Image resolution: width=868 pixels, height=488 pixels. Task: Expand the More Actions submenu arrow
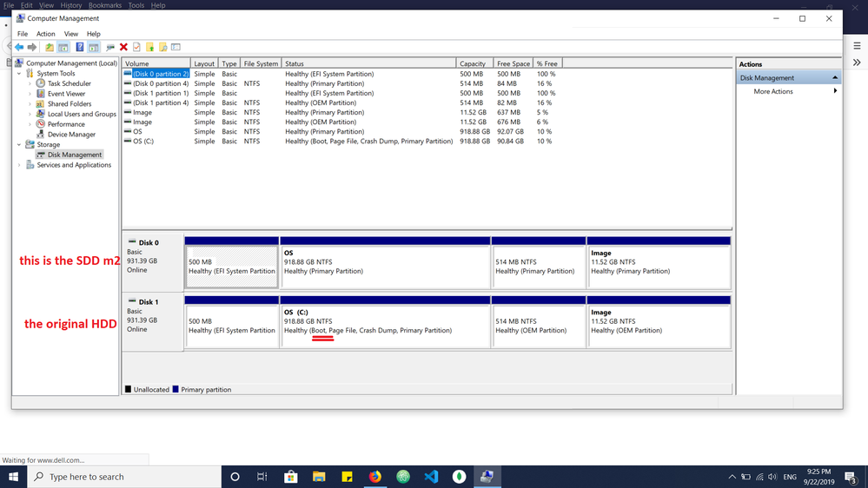coord(835,91)
